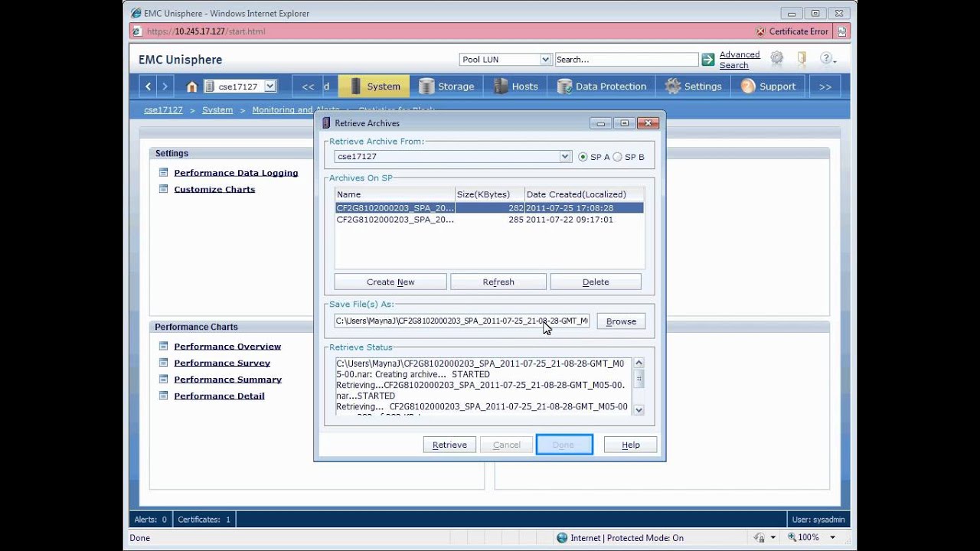Show previous tabs with << button

[x=308, y=86]
